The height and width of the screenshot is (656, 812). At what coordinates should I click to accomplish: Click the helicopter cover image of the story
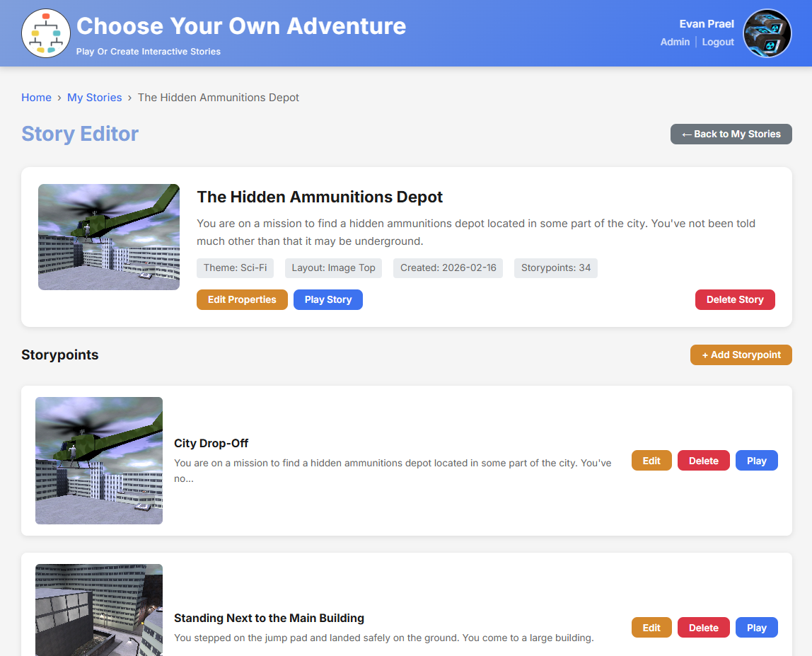coord(108,236)
